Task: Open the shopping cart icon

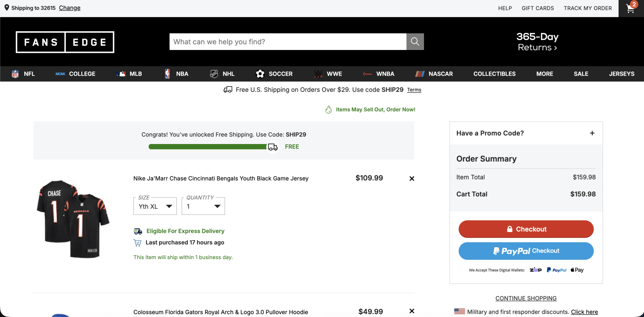Action: [630, 9]
